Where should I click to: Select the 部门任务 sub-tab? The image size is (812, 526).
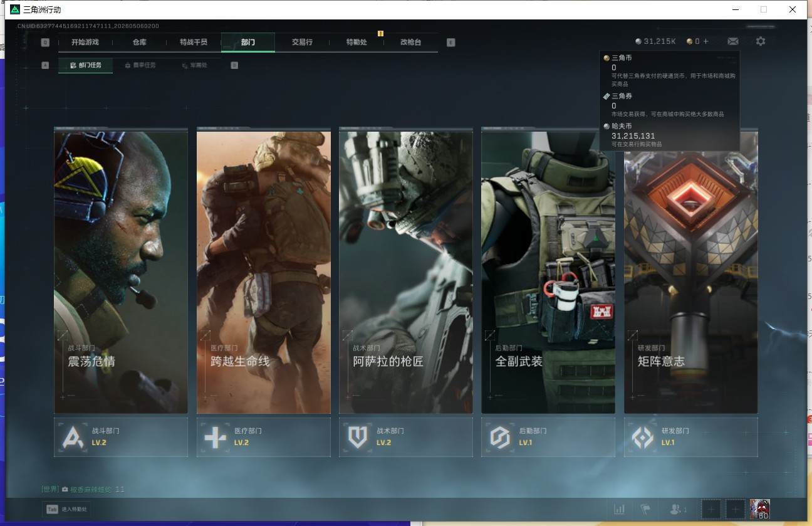pos(86,65)
